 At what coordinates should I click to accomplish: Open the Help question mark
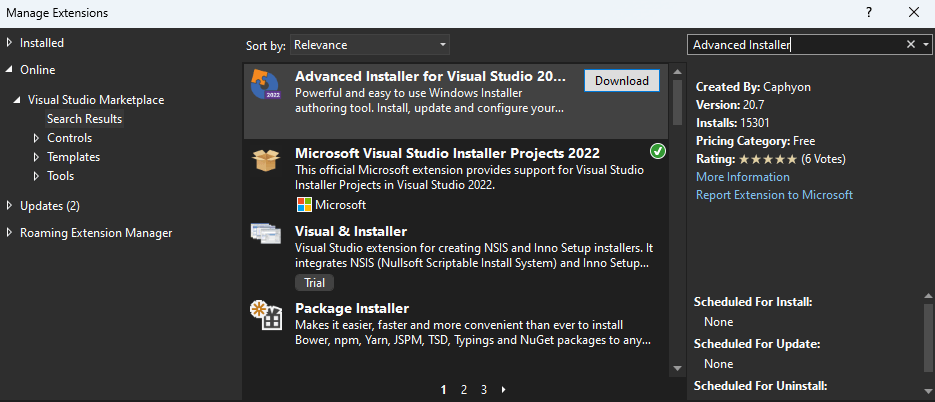pyautogui.click(x=870, y=13)
